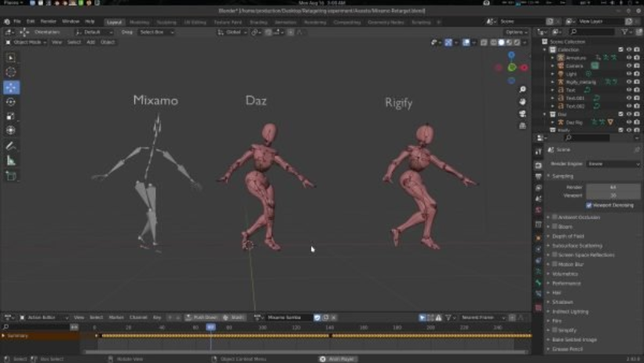Open the Render properties tab

point(539,165)
